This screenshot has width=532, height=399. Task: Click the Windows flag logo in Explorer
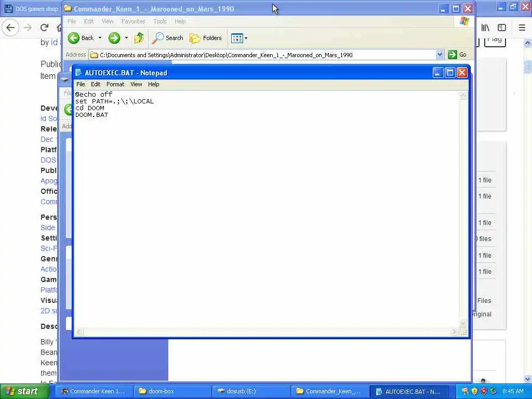point(464,21)
